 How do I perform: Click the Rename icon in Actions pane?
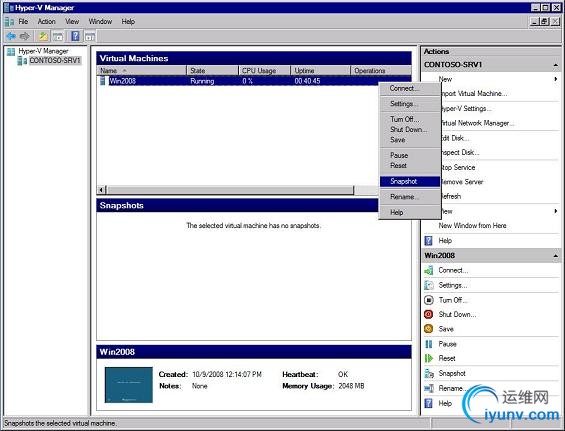point(429,388)
